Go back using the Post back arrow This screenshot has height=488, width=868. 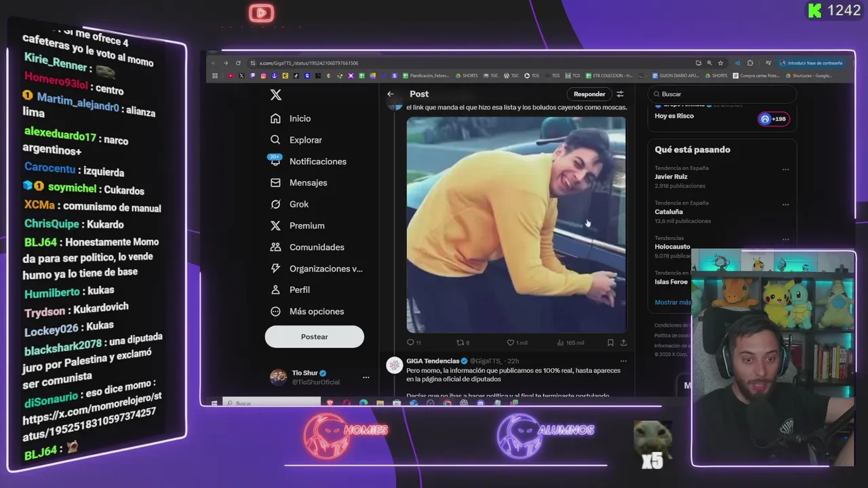391,94
